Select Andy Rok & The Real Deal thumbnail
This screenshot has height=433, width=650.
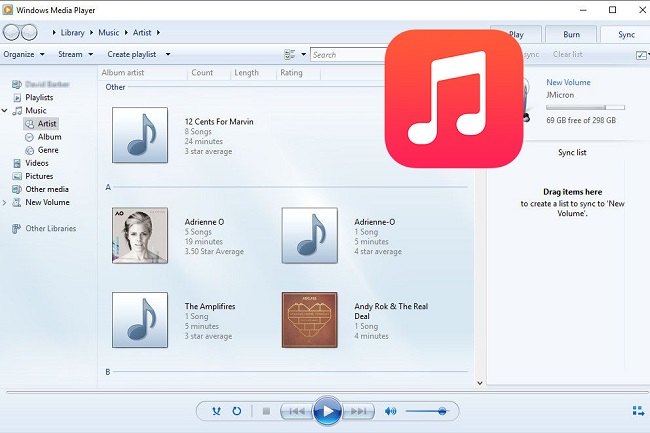coord(310,320)
